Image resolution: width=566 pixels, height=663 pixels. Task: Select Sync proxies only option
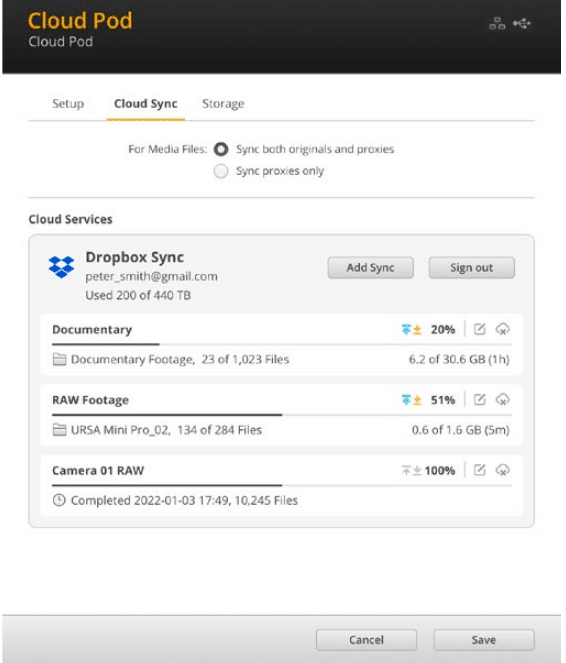tap(222, 172)
